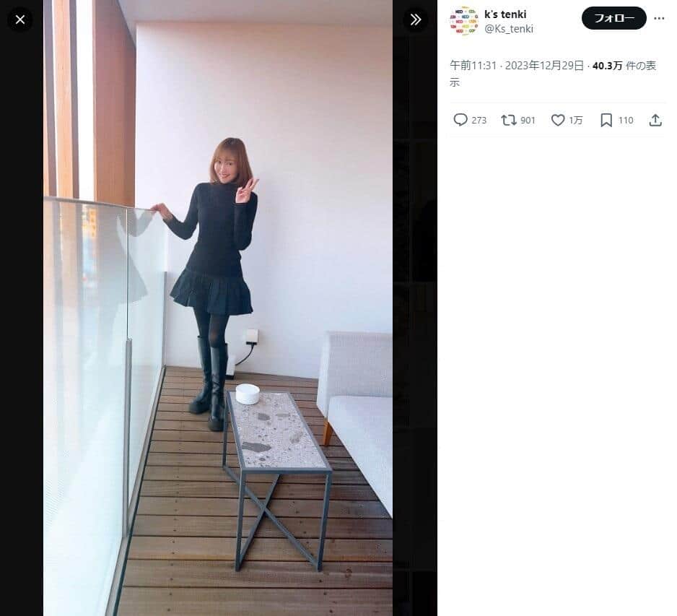The width and height of the screenshot is (677, 616).
Task: Like the post with the heart icon
Action: (558, 120)
